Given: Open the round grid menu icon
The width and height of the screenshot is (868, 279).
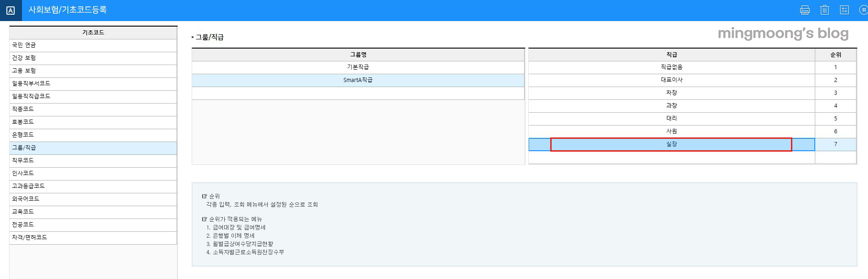Looking at the screenshot, I should click(863, 10).
